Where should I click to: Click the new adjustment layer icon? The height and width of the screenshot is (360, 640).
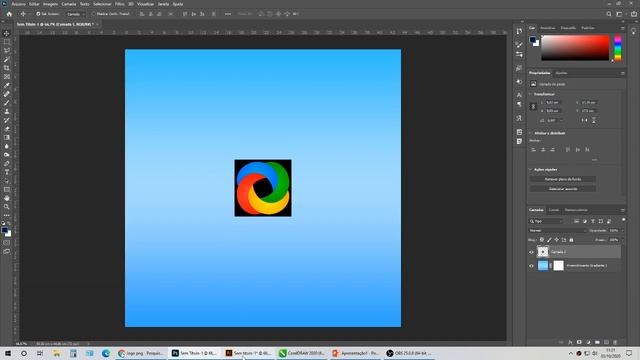(588, 342)
